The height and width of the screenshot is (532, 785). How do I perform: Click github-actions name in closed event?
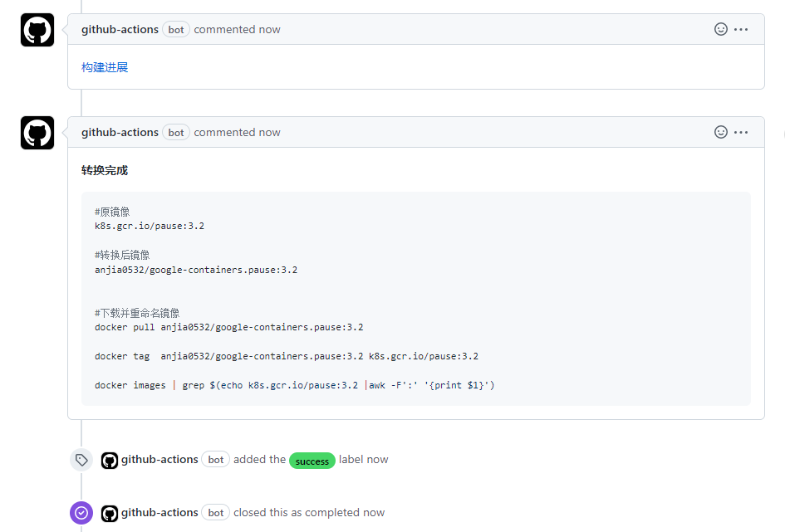point(159,512)
